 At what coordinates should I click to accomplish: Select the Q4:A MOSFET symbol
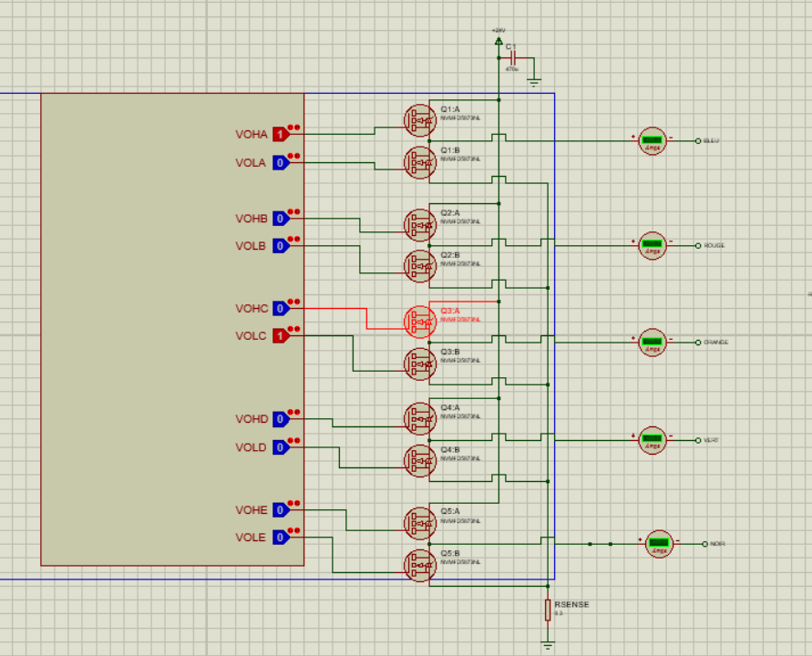point(418,419)
